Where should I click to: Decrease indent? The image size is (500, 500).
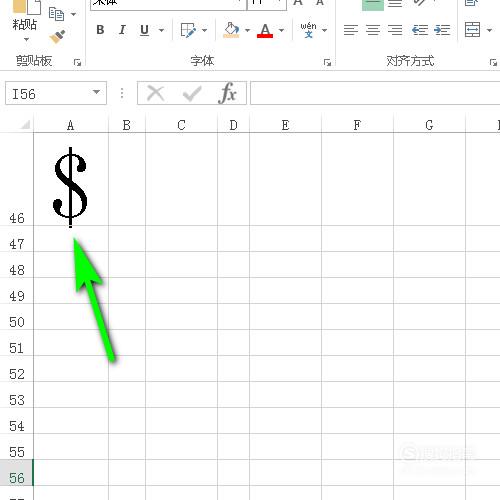[x=420, y=30]
